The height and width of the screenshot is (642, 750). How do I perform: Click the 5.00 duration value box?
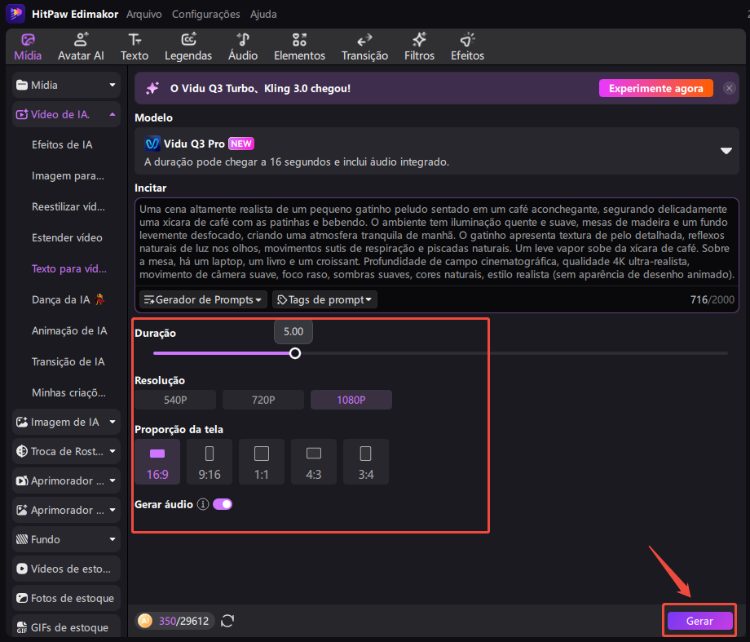click(293, 332)
